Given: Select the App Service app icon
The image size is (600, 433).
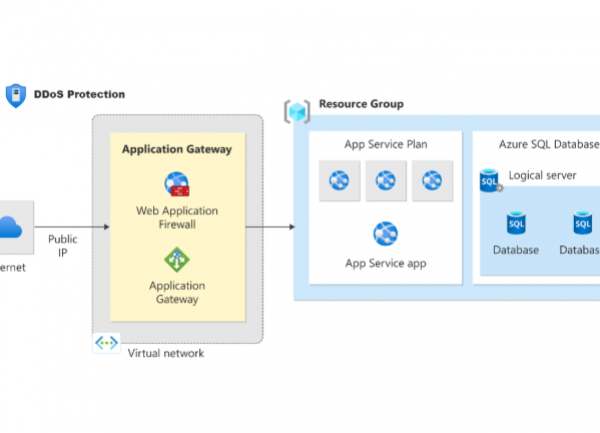Looking at the screenshot, I should pos(386,234).
